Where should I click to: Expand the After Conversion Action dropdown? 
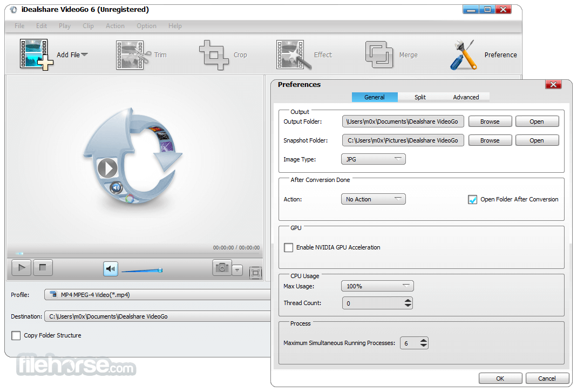tap(374, 199)
